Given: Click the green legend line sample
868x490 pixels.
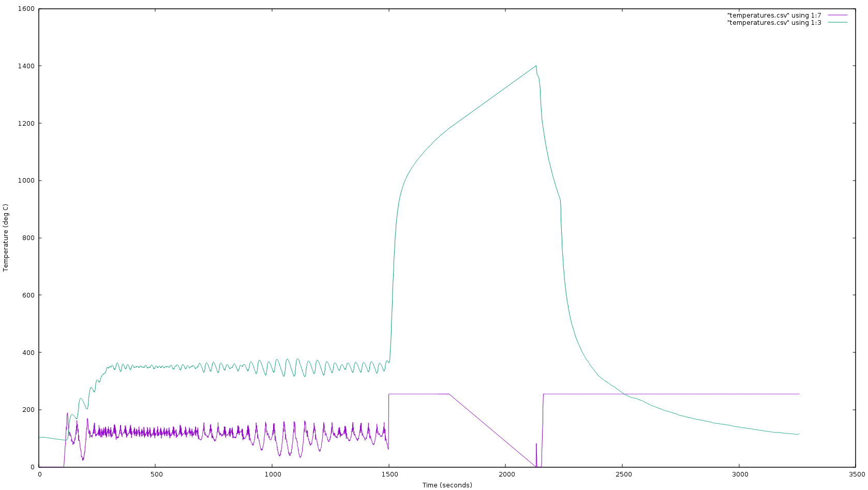Looking at the screenshot, I should pos(837,23).
